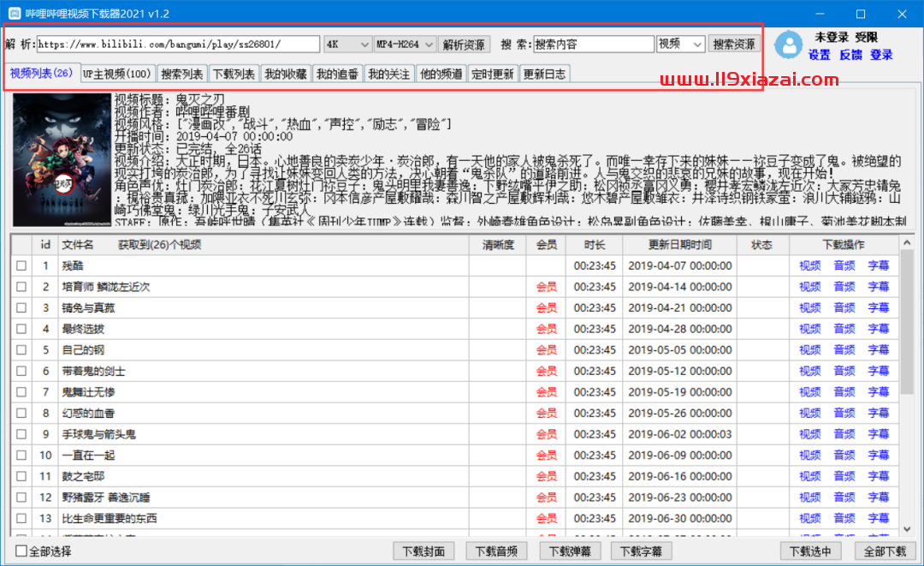The height and width of the screenshot is (566, 924).
Task: Open the 定时更新 tab
Action: [x=493, y=74]
